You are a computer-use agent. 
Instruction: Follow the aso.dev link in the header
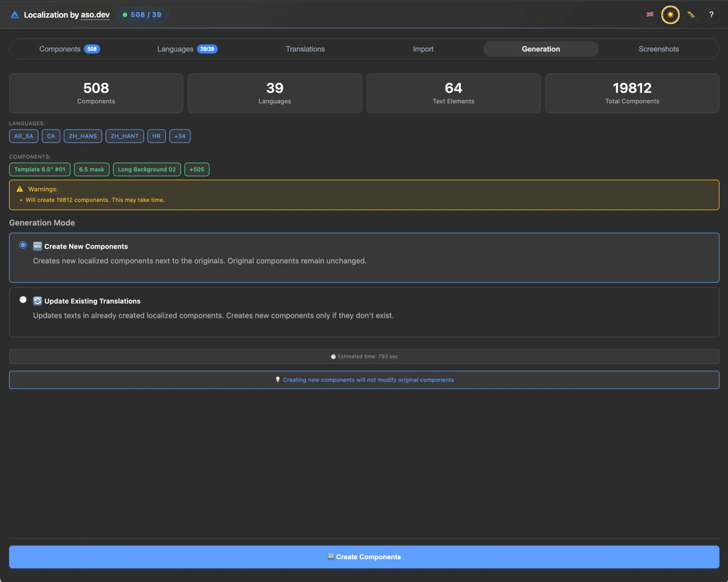(95, 15)
